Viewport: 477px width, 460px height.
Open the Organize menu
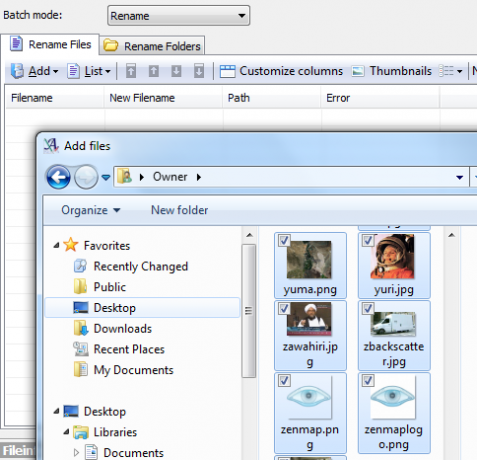[x=90, y=210]
